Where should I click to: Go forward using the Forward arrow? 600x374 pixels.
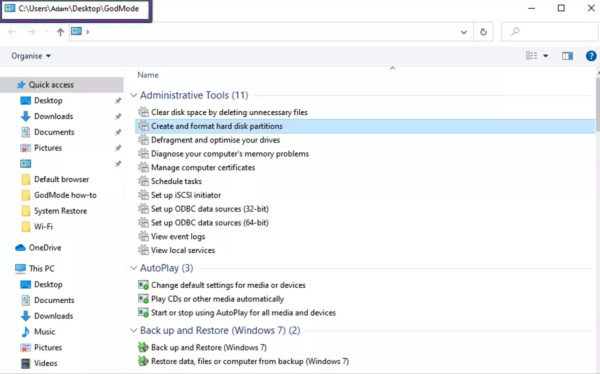[x=31, y=32]
